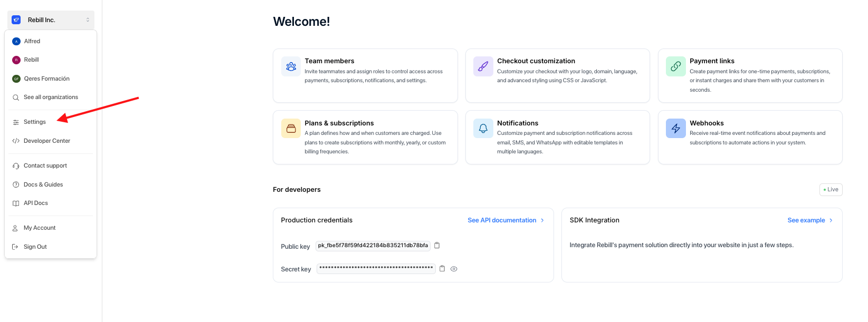Viewport: 868px width, 322px height.
Task: Click the Notifications bell icon
Action: pyautogui.click(x=483, y=128)
